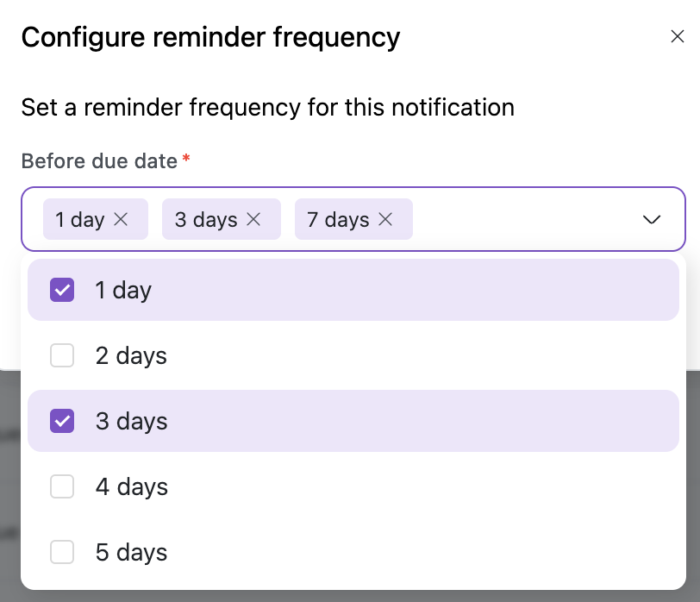Close the Configure reminder frequency dialog
The image size is (700, 602).
click(x=677, y=37)
